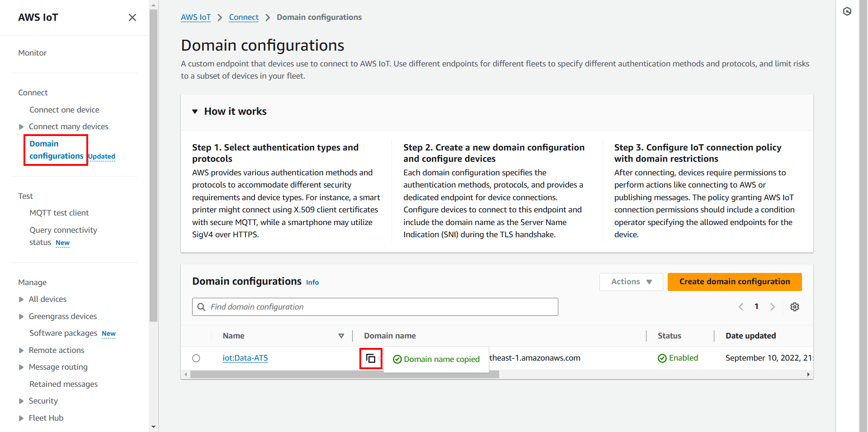Viewport: 868px width, 432px height.
Task: Open Info link beside Domain configurations
Action: (x=312, y=282)
